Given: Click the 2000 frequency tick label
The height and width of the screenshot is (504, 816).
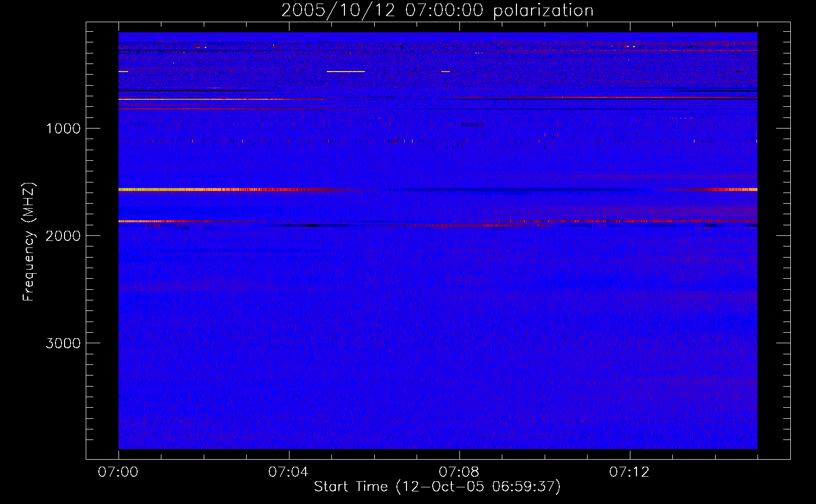Looking at the screenshot, I should [63, 236].
